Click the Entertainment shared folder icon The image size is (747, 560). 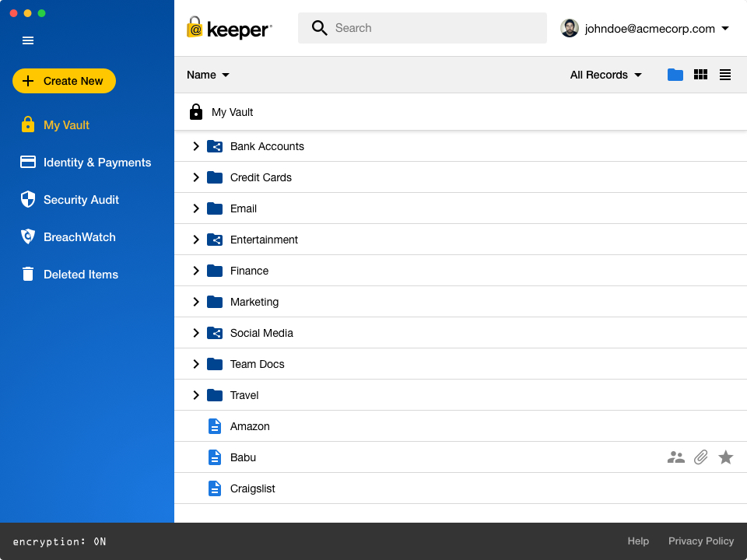tap(215, 240)
